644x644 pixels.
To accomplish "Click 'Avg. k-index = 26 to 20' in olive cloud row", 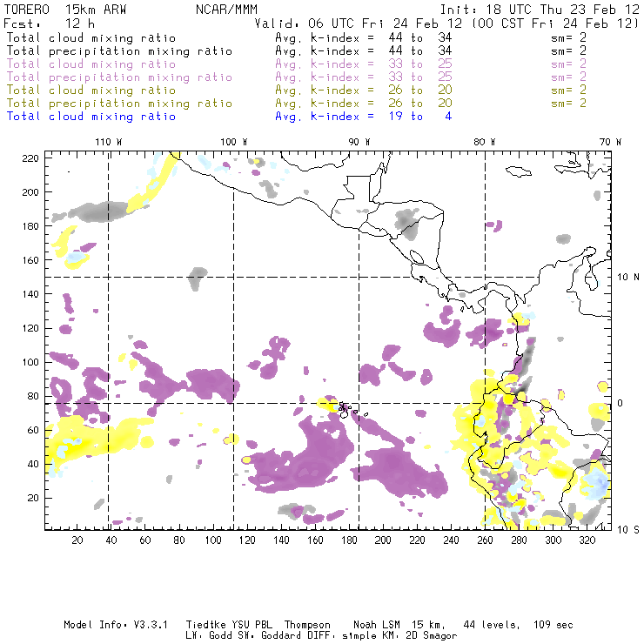I will [x=364, y=90].
